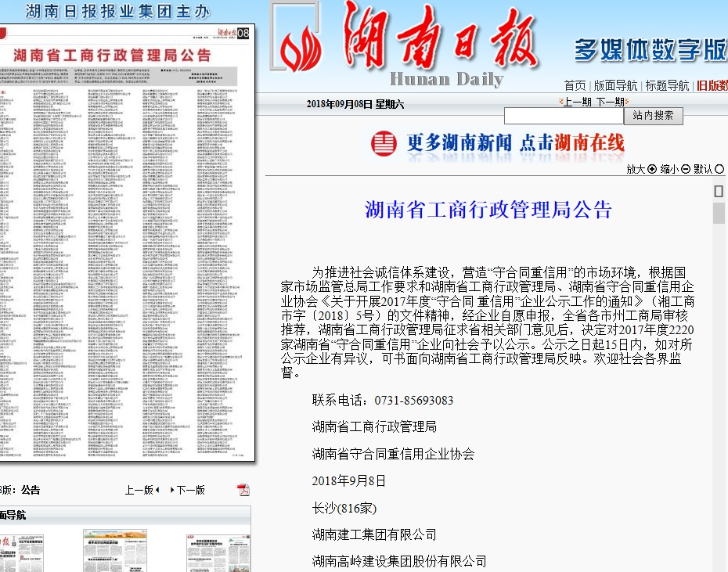This screenshot has height=572, width=728.
Task: Click the company 湖南建工集团有限公司
Action: tap(374, 535)
